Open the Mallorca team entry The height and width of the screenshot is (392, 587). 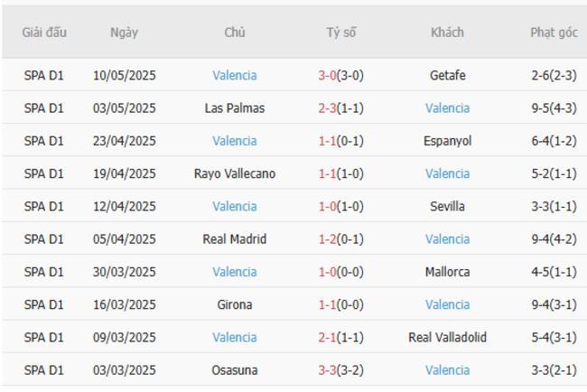[x=448, y=272]
